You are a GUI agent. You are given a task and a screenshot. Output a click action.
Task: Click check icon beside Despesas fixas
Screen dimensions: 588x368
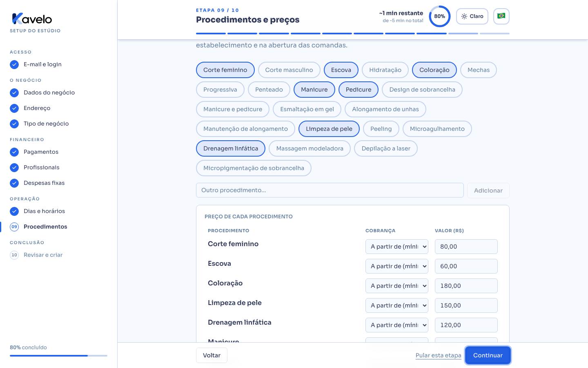pos(14,183)
